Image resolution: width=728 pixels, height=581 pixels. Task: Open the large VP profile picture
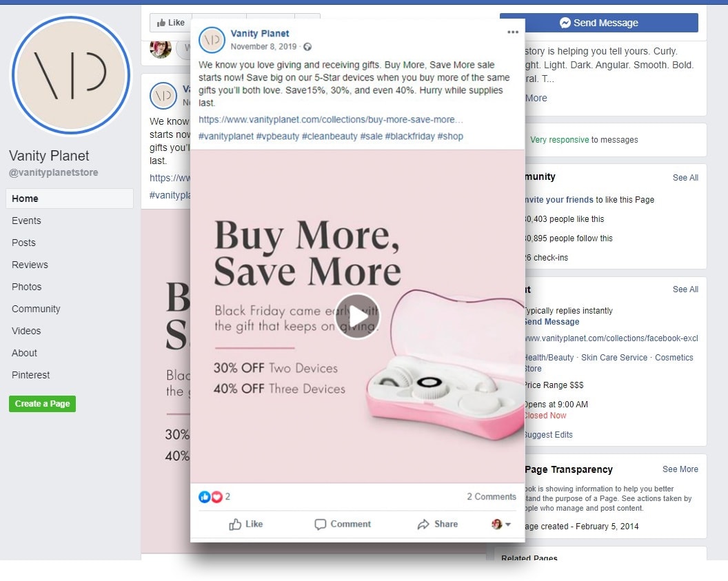point(70,74)
